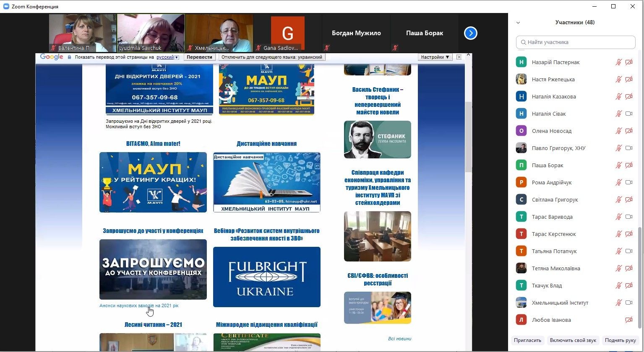Click Включить свой звук button
Viewport: 644px width, 352px height.
coord(573,340)
